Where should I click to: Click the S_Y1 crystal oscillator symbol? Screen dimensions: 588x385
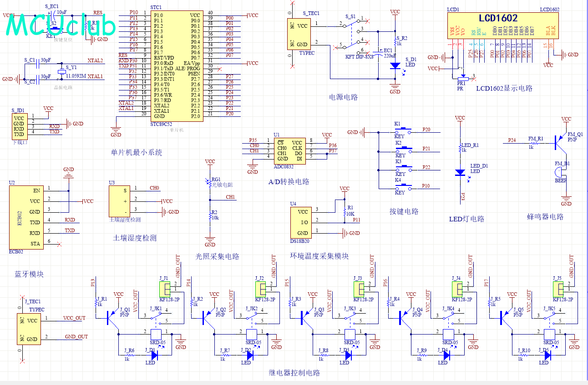tap(62, 71)
